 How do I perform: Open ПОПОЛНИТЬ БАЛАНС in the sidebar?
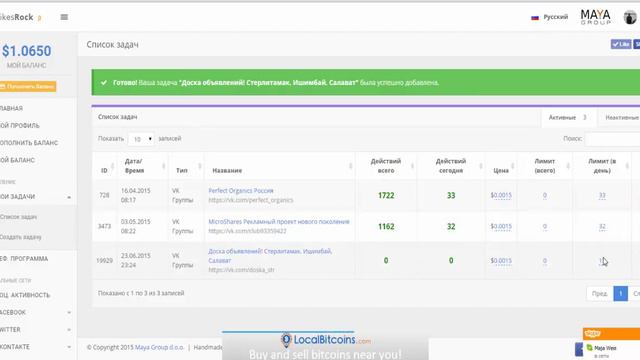pos(29,143)
